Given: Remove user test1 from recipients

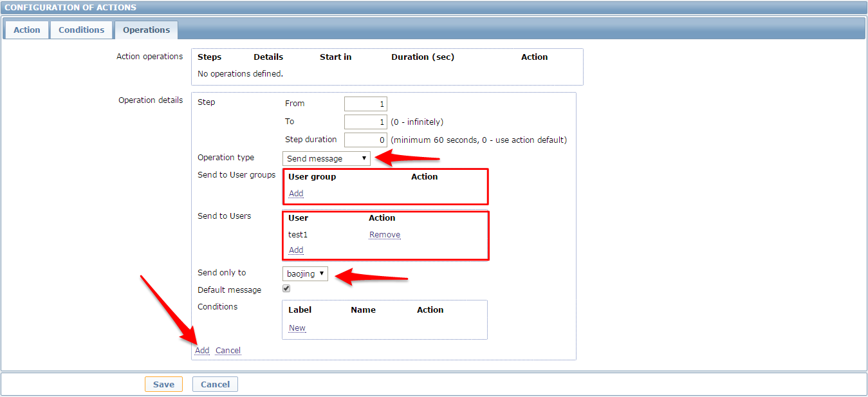Looking at the screenshot, I should coord(385,235).
